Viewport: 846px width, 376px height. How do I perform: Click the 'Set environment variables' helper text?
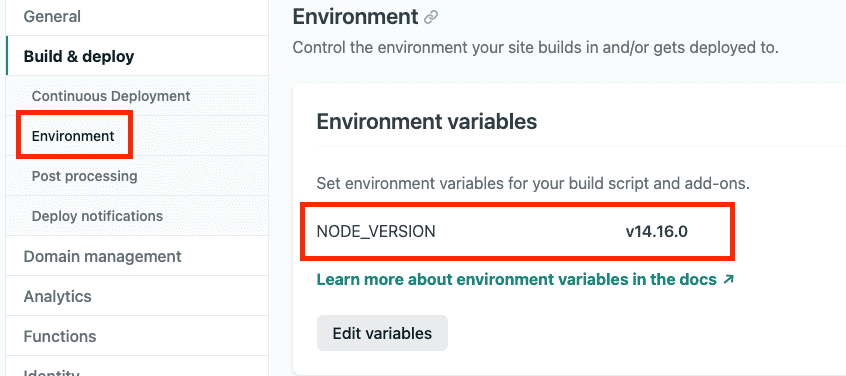click(533, 183)
